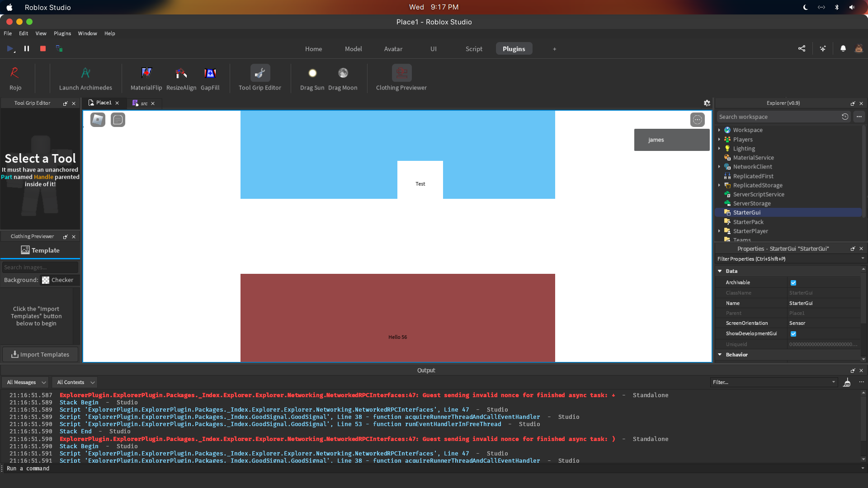Select the Drag Moon tool
This screenshot has height=488, width=868.
click(x=343, y=78)
